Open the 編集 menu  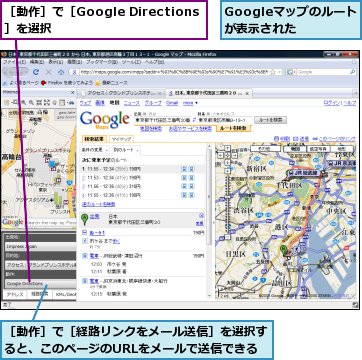37,62
